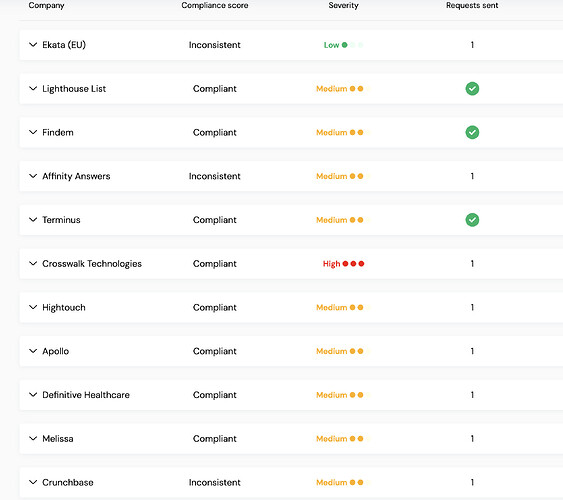
Task: Sort by Compliance score column header
Action: (x=215, y=5)
